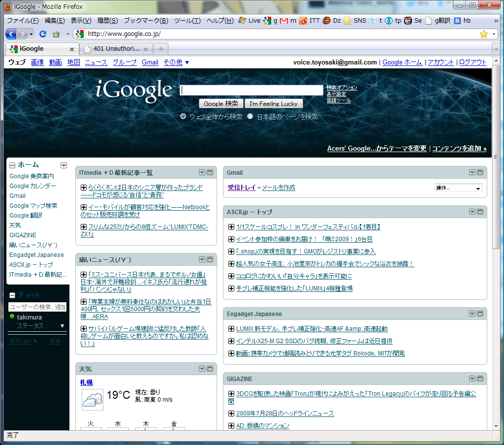
Task: Open the tp bookmark icon
Action: click(x=393, y=21)
